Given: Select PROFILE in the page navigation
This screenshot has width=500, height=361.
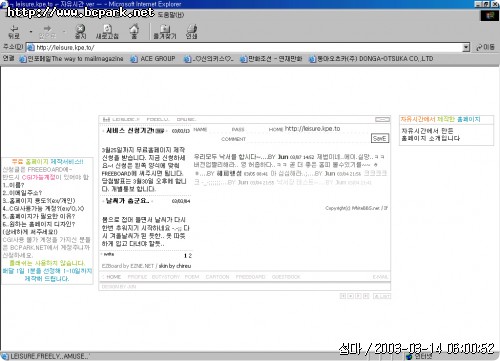Looking at the screenshot, I should click(137, 277).
